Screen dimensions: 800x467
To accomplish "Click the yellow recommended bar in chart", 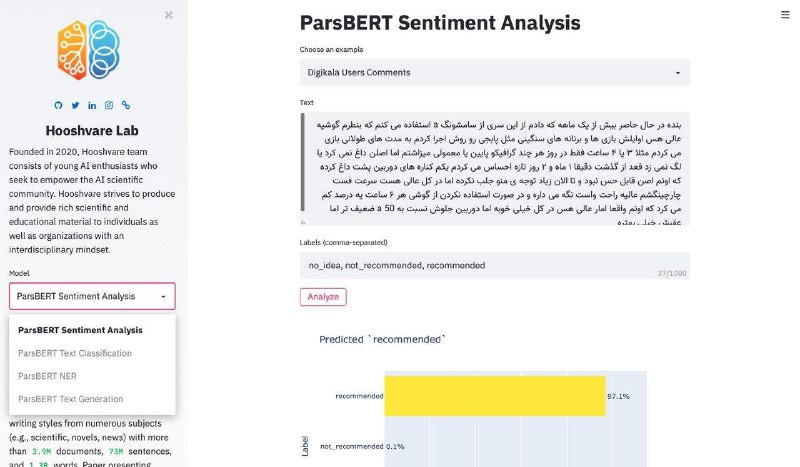I will pos(495,396).
